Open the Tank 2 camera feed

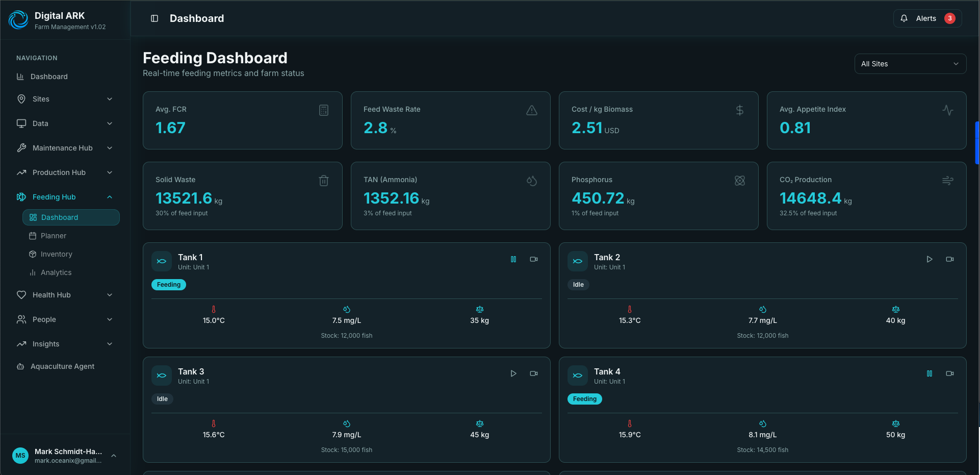(950, 259)
